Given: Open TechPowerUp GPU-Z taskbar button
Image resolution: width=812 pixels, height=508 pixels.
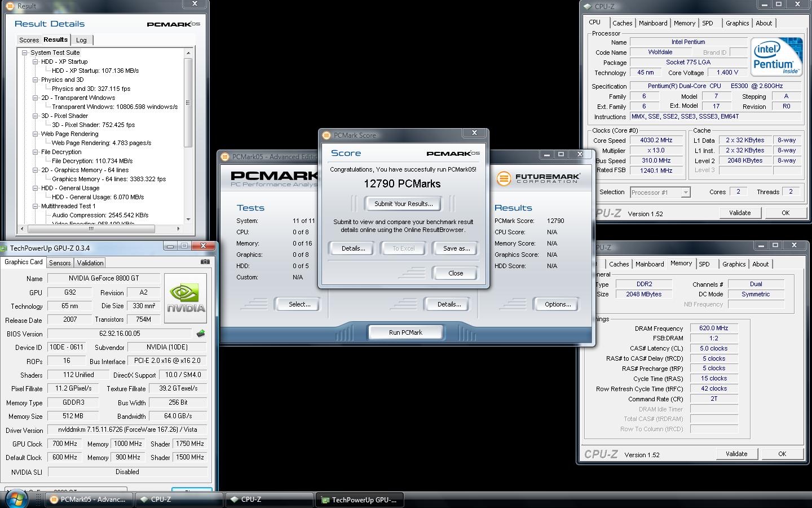Looking at the screenshot, I should point(359,500).
